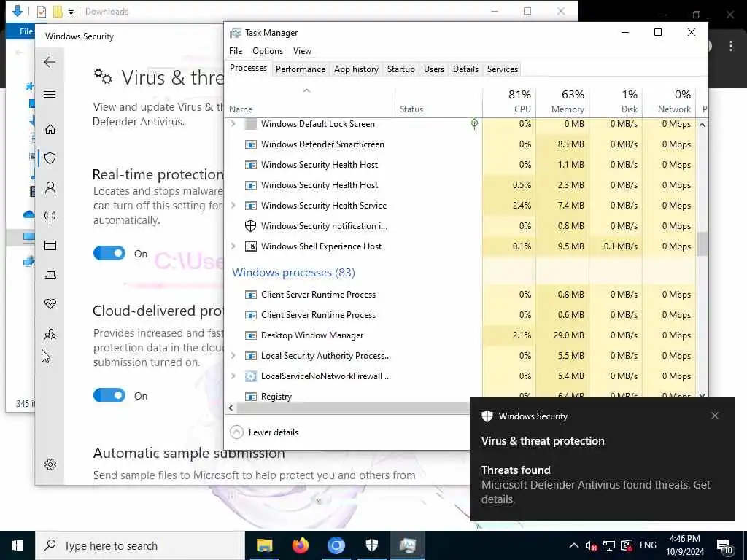Screen dimensions: 747x560
Task: Click the muted volume tray icon
Action: coord(591,545)
